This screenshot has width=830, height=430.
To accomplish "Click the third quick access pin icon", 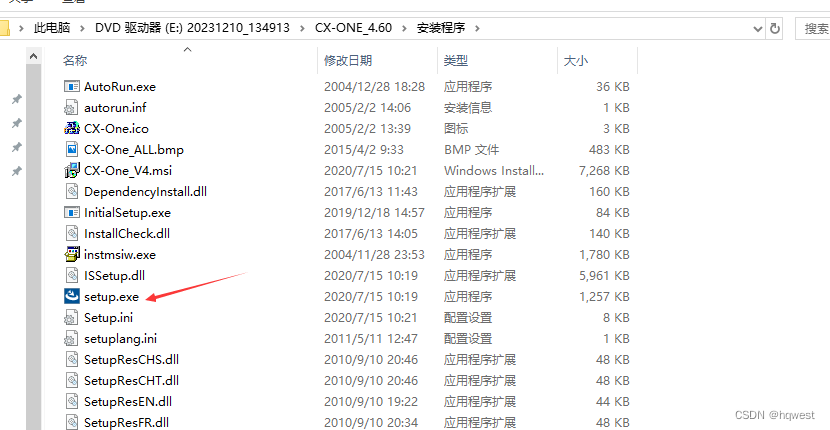I will pos(17,147).
